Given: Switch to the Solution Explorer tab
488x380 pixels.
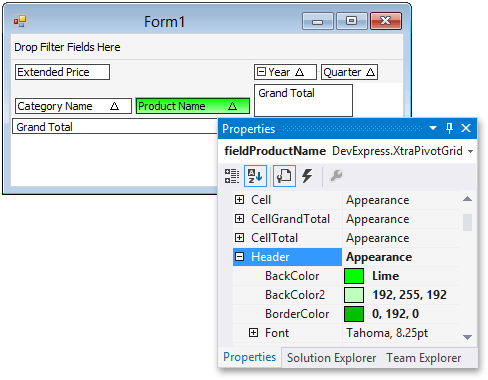Looking at the screenshot, I should (331, 358).
